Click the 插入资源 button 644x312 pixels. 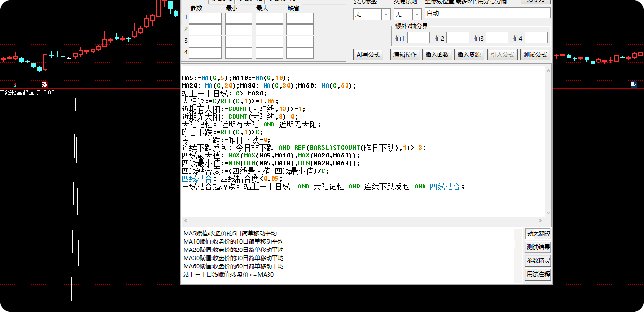point(469,55)
